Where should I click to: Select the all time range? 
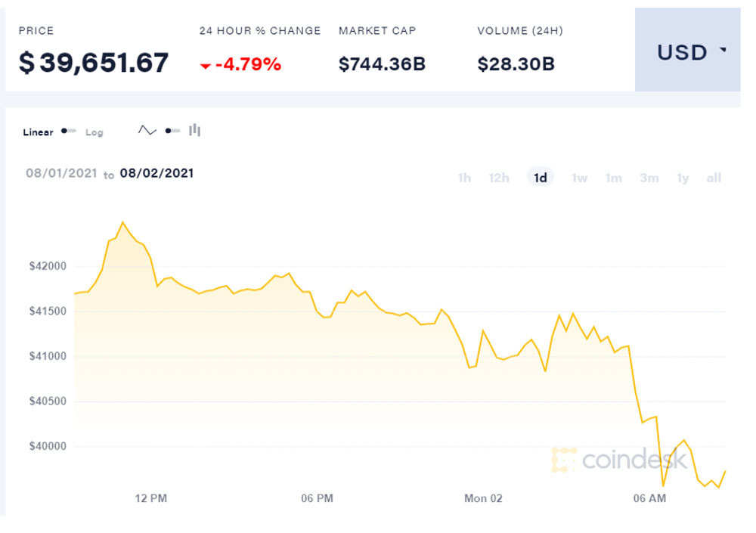click(714, 178)
